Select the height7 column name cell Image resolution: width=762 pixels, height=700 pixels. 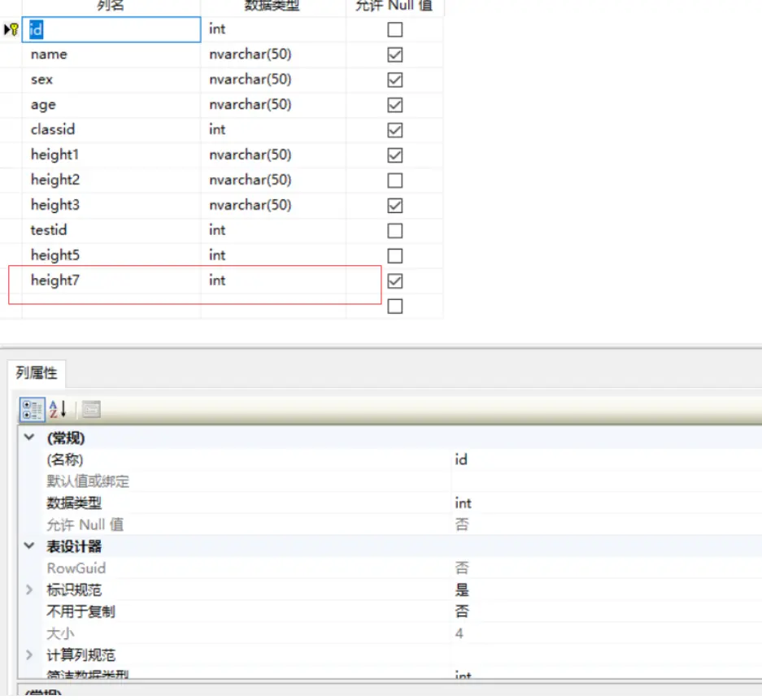point(111,280)
